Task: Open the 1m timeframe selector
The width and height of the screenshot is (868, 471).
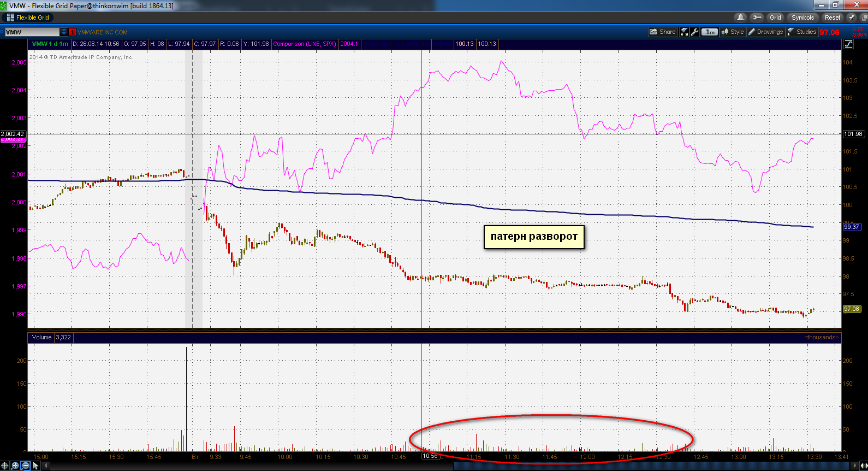Action: pyautogui.click(x=709, y=32)
